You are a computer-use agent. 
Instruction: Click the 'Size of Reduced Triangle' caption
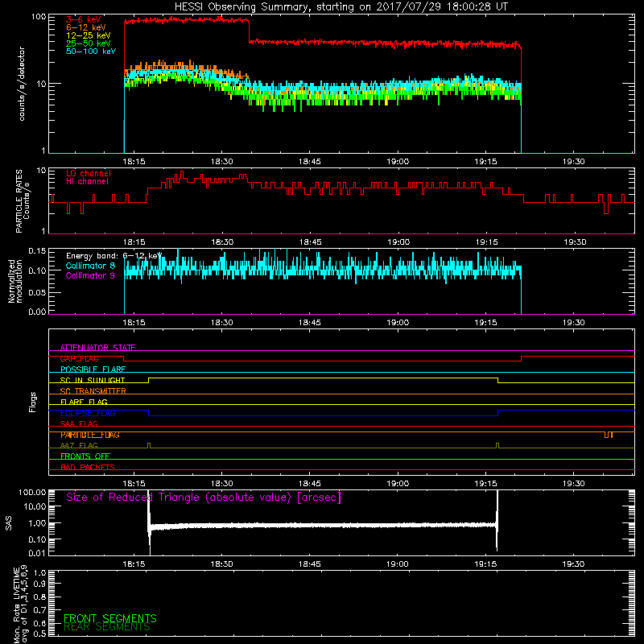(204, 497)
